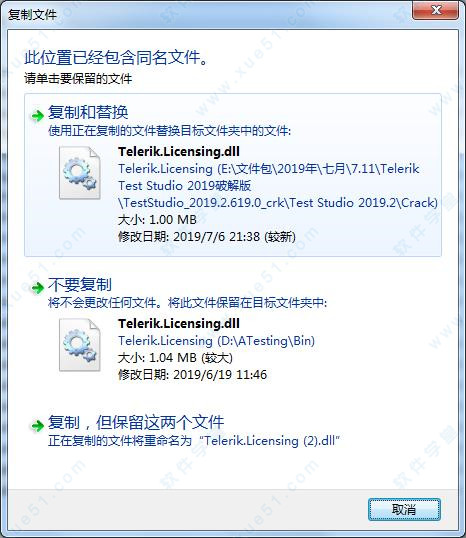Click the bold Telerik.Licensing.dll name under 复制和替换
Screen dimensions: 466x538
tap(179, 151)
